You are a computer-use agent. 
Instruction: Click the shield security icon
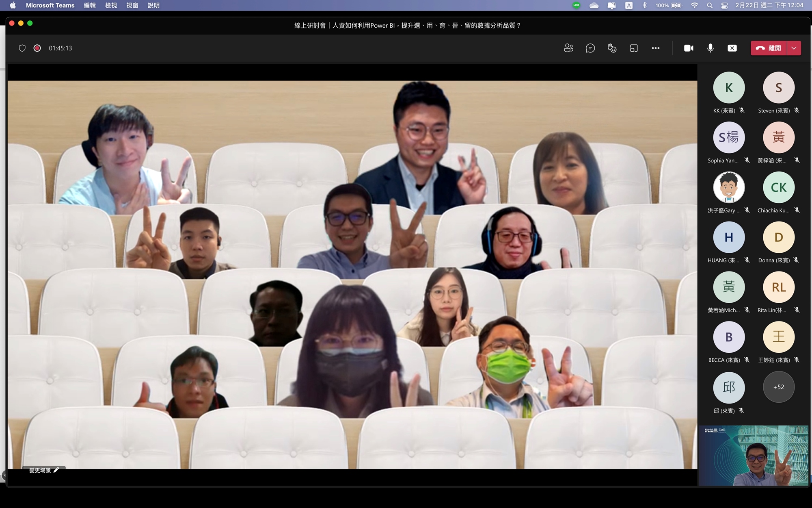pos(22,48)
